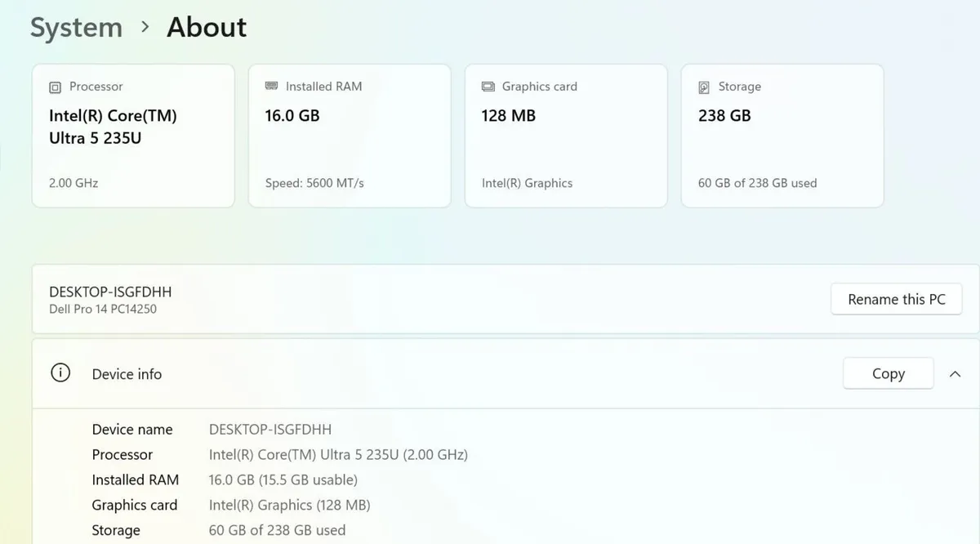This screenshot has height=544, width=980.
Task: Select the '238 GB' storage value
Action: click(724, 115)
